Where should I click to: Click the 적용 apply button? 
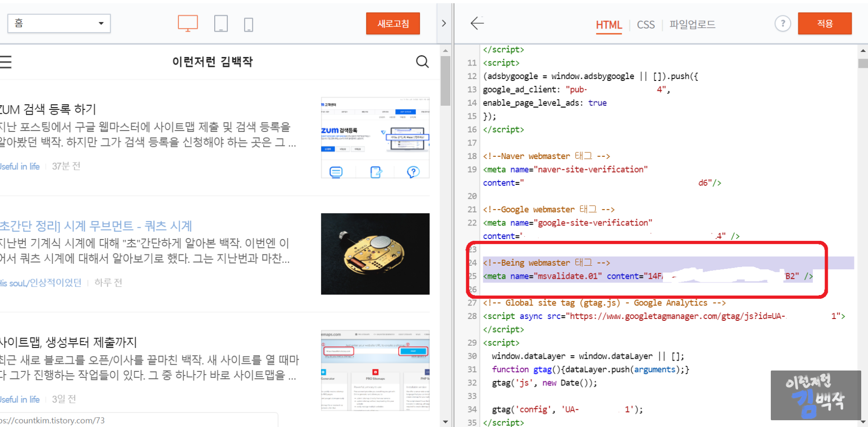825,23
